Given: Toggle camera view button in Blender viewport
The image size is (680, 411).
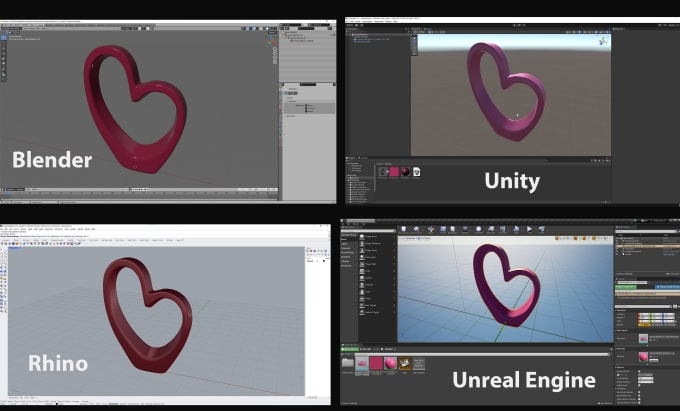Looking at the screenshot, I should (275, 58).
